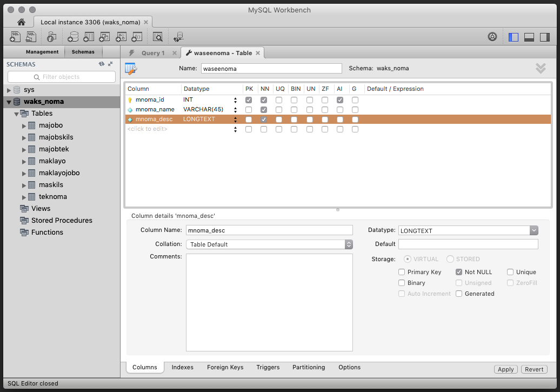Toggle the bottom output panel visibility
The image size is (560, 392).
[529, 36]
